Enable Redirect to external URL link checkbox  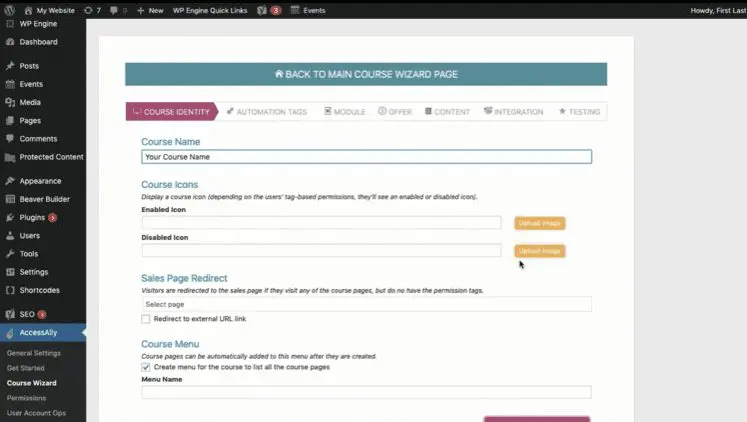coord(146,319)
